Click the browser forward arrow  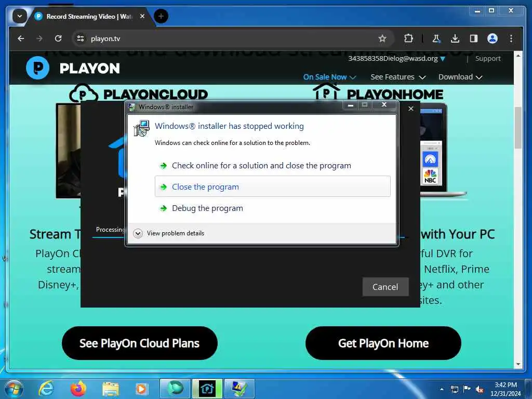[39, 38]
